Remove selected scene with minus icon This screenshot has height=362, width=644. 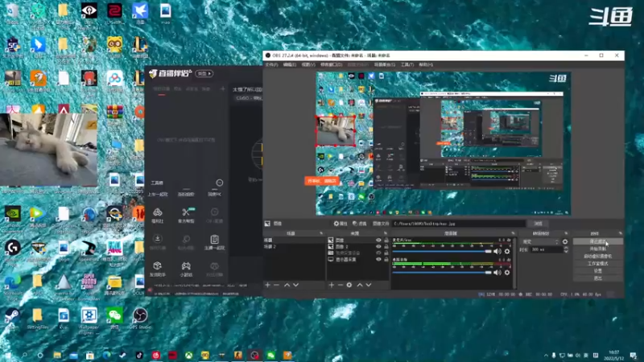click(x=276, y=285)
